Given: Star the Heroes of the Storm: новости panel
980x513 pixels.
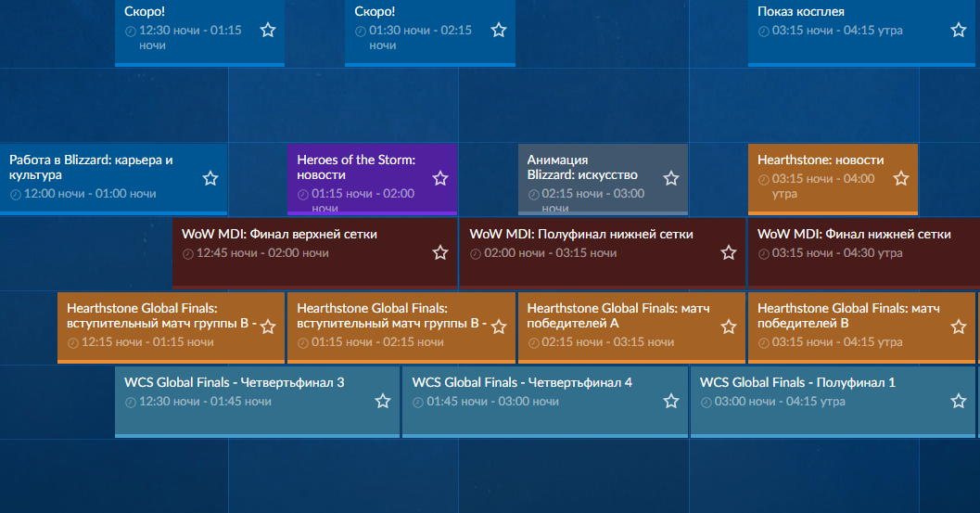Looking at the screenshot, I should [440, 178].
